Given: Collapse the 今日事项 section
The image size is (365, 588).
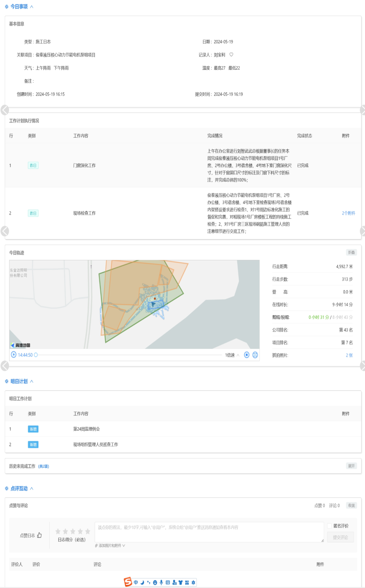Looking at the screenshot, I should pos(31,7).
